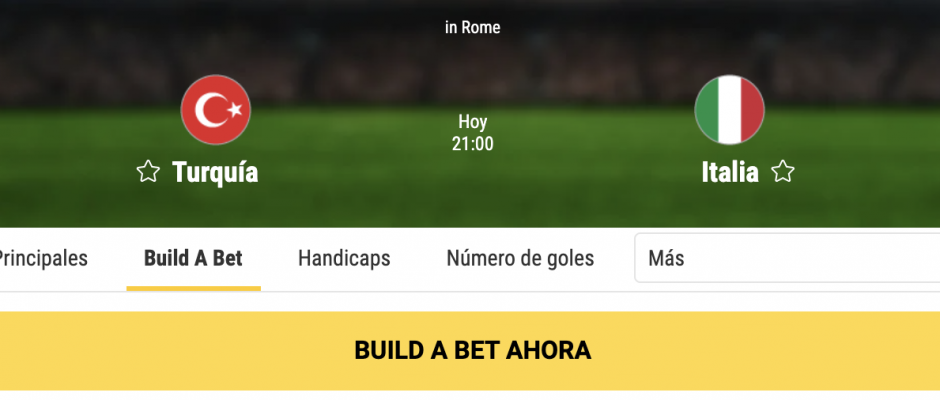
Task: Switch to the Principales tab
Action: coord(42,258)
